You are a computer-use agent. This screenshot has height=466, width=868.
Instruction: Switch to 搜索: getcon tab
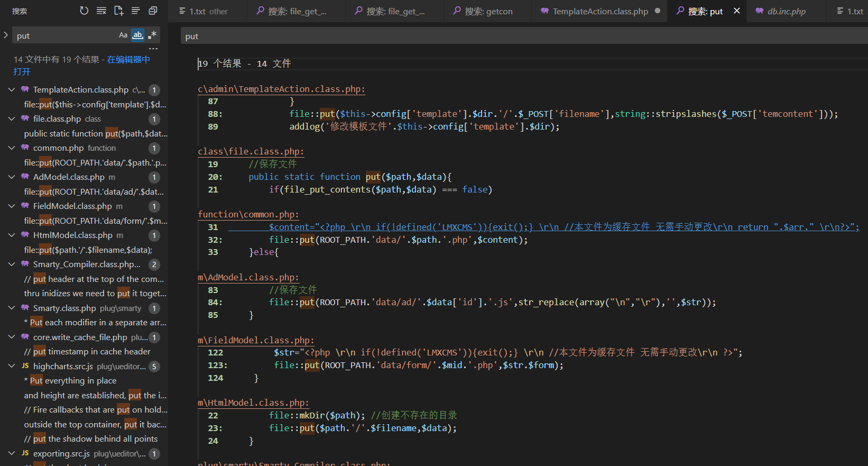488,11
